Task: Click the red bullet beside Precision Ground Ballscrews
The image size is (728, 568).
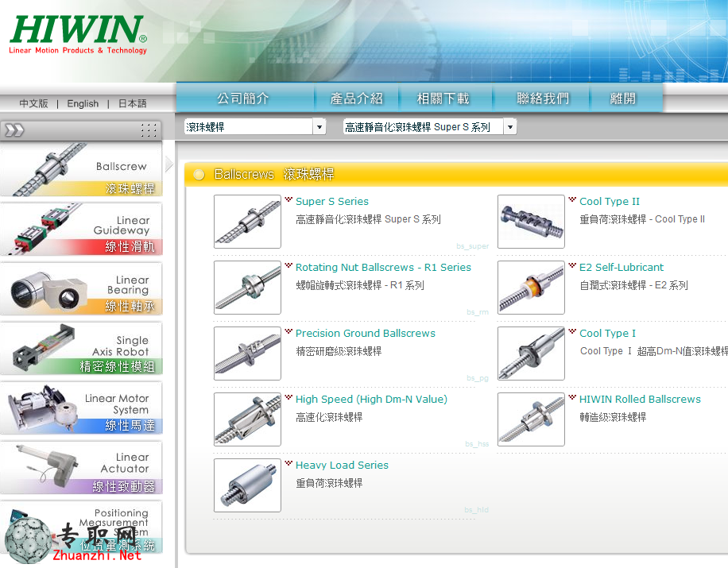Action: (x=288, y=331)
